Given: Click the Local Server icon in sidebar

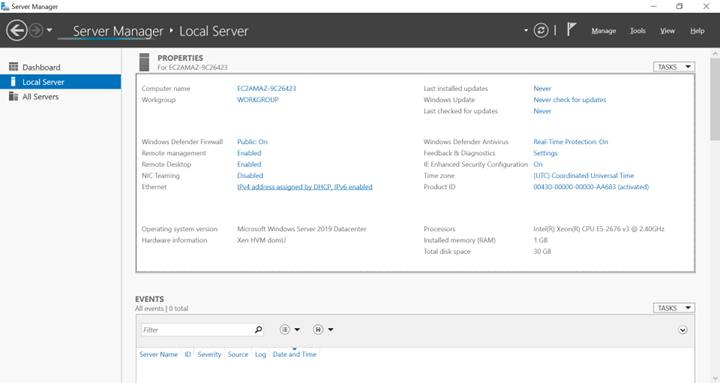Looking at the screenshot, I should pyautogui.click(x=13, y=82).
